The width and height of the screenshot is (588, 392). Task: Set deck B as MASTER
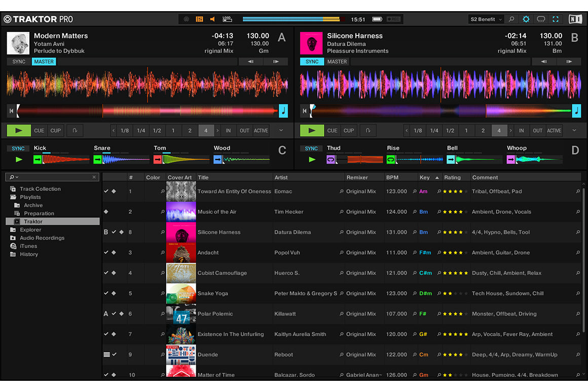coord(337,61)
